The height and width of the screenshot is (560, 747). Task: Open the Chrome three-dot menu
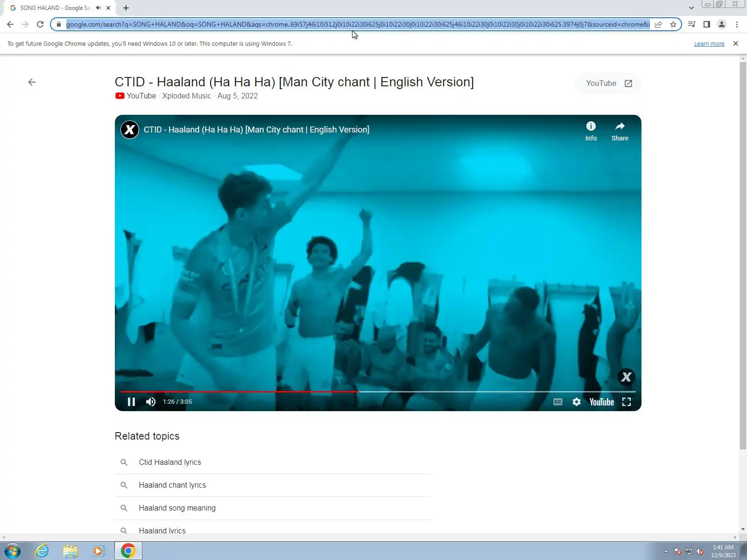pyautogui.click(x=737, y=24)
